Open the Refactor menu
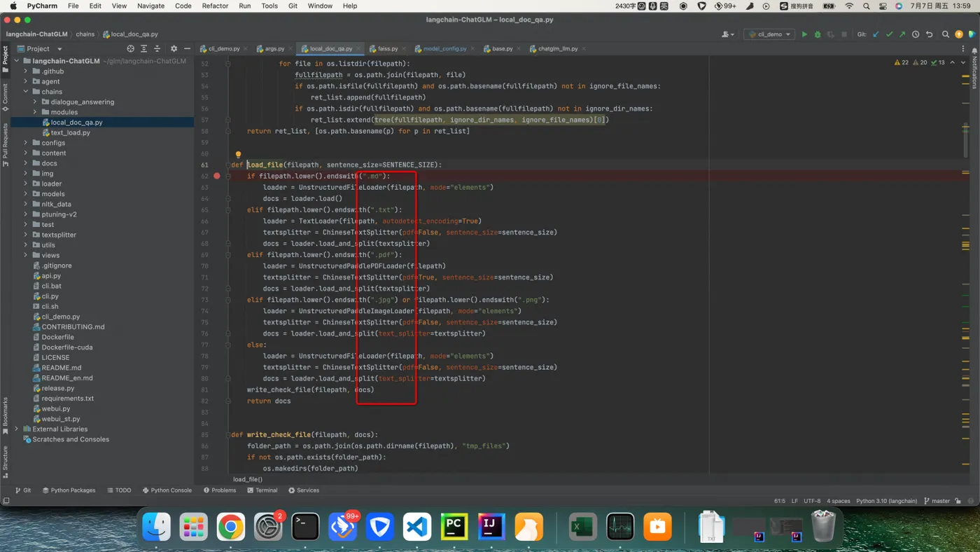Viewport: 980px width, 552px height. (x=215, y=6)
